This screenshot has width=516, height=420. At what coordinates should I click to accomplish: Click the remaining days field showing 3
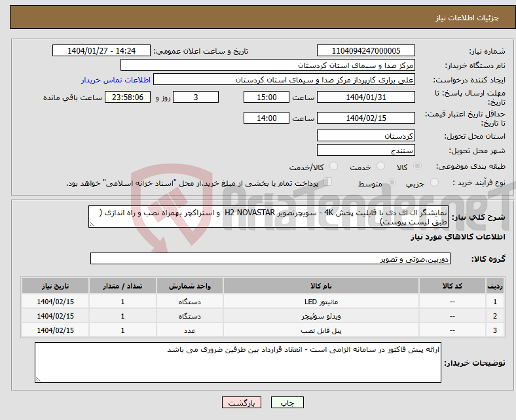[196, 97]
